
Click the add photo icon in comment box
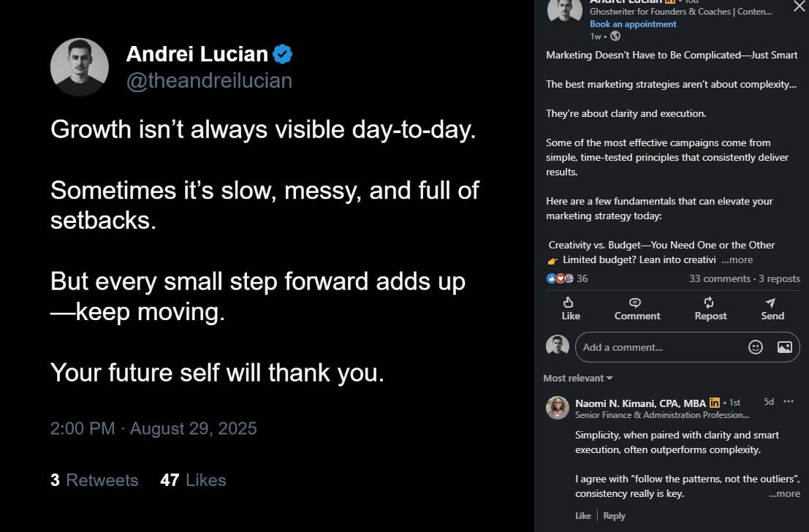(x=784, y=347)
